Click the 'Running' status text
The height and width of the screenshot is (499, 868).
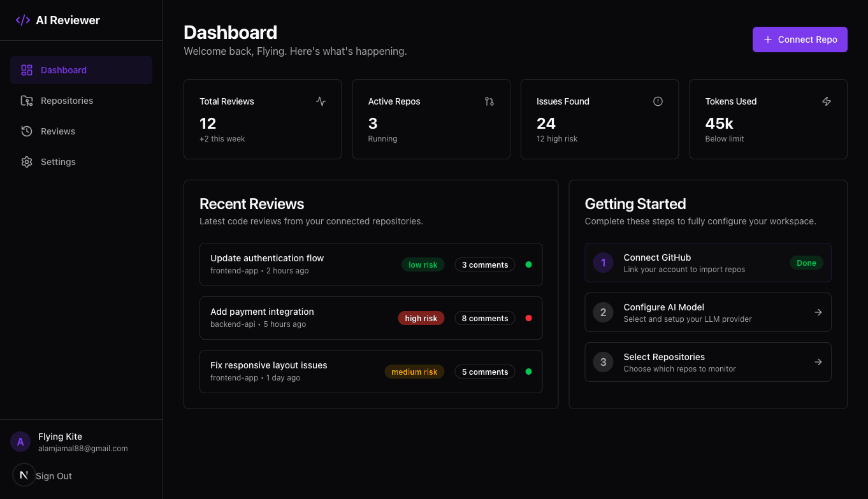pos(382,139)
